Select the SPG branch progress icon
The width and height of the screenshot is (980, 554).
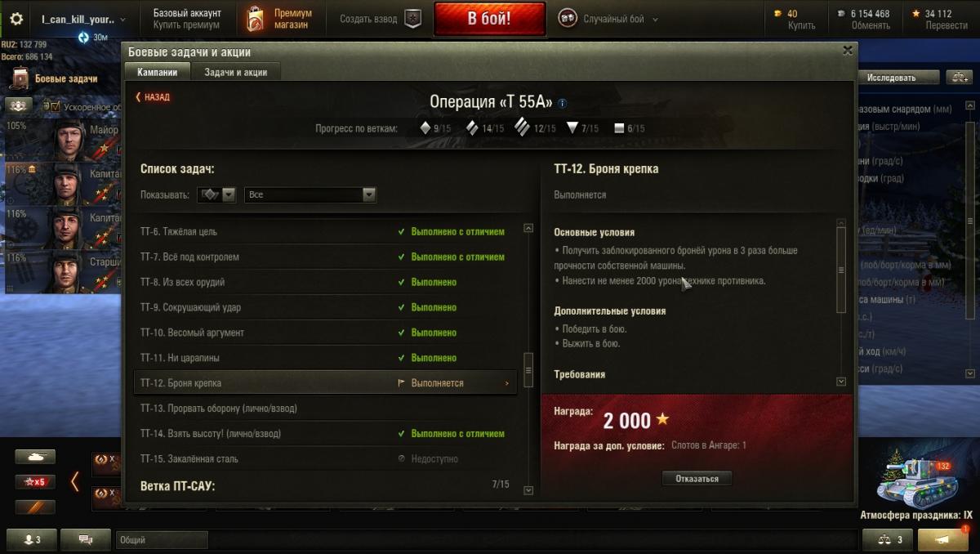(619, 128)
